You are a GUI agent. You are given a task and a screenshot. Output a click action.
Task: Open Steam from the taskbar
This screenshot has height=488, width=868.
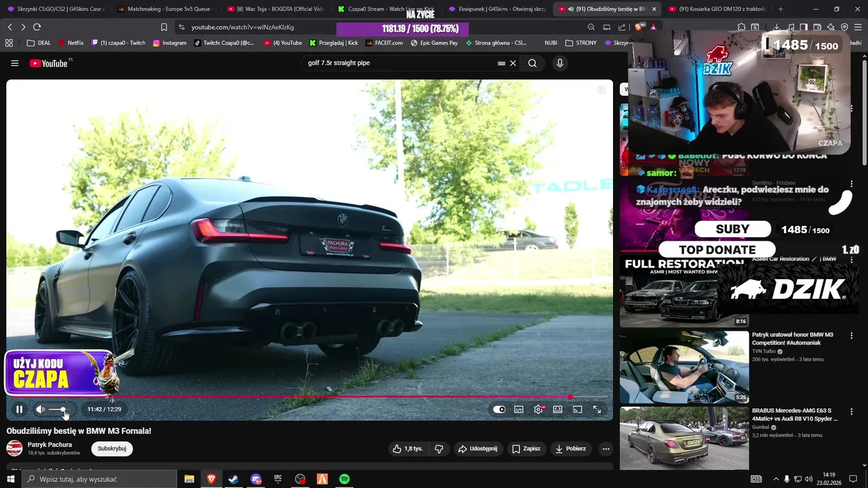233,479
